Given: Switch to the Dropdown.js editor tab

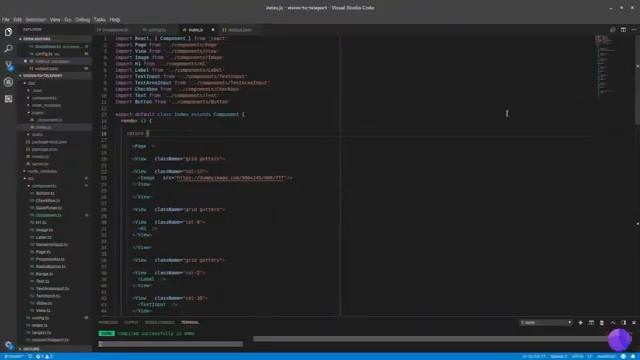Looking at the screenshot, I should tap(115, 30).
